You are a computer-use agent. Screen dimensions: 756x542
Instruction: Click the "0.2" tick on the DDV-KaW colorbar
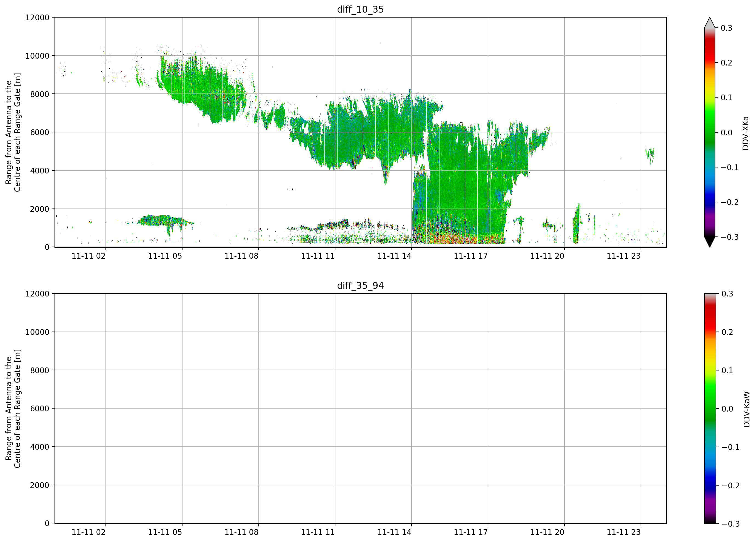coord(727,332)
